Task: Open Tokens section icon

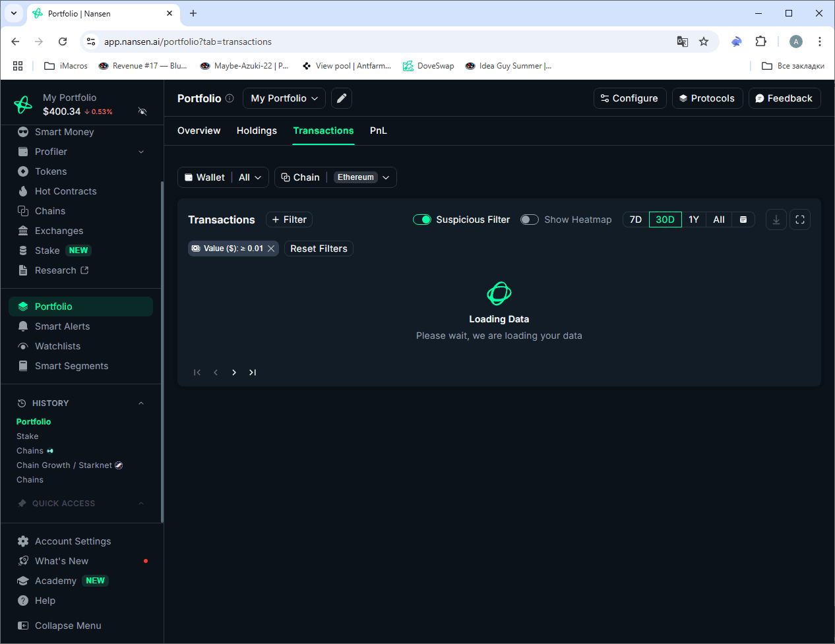Action: (23, 171)
